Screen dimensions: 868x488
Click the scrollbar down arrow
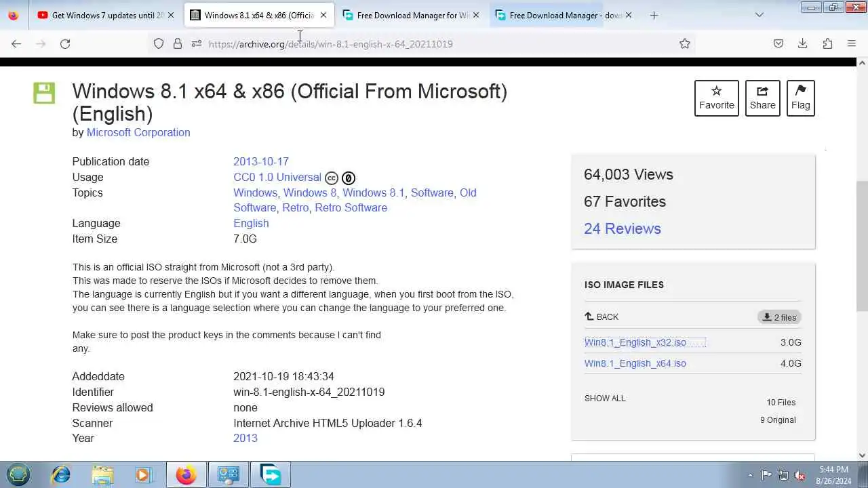coord(862,455)
